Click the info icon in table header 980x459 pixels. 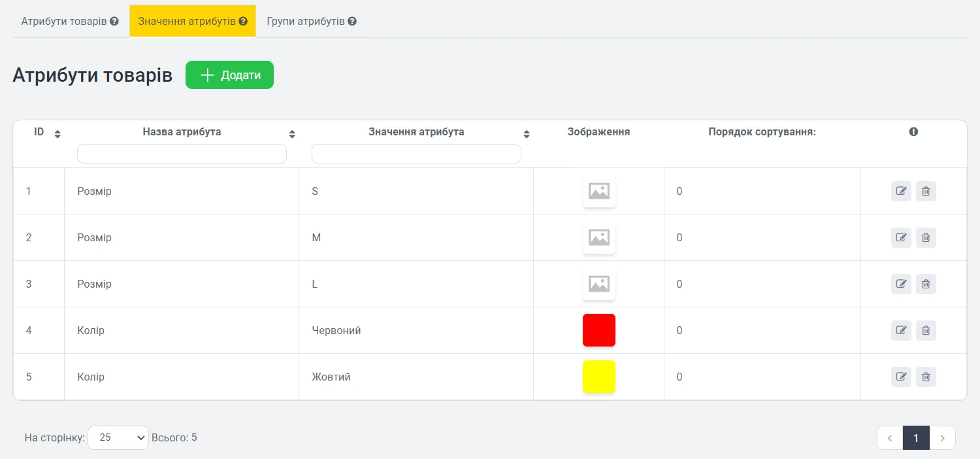(913, 131)
